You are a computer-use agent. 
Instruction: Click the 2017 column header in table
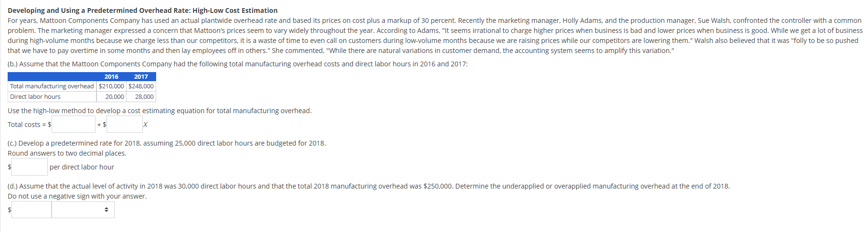coord(141,76)
